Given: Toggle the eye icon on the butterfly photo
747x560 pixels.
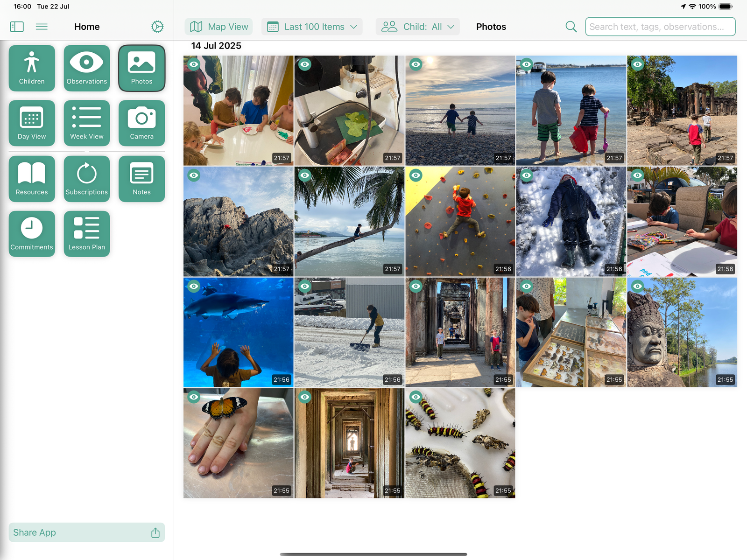Looking at the screenshot, I should pyautogui.click(x=194, y=397).
